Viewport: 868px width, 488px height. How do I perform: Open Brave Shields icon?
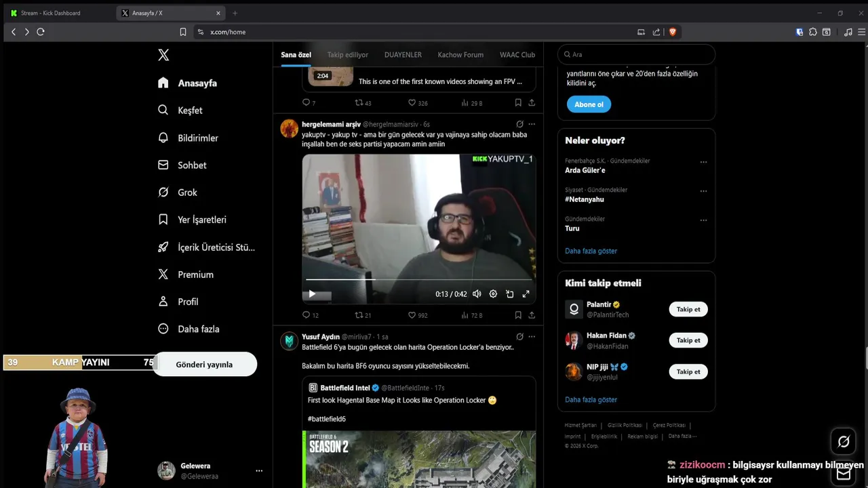tap(673, 32)
